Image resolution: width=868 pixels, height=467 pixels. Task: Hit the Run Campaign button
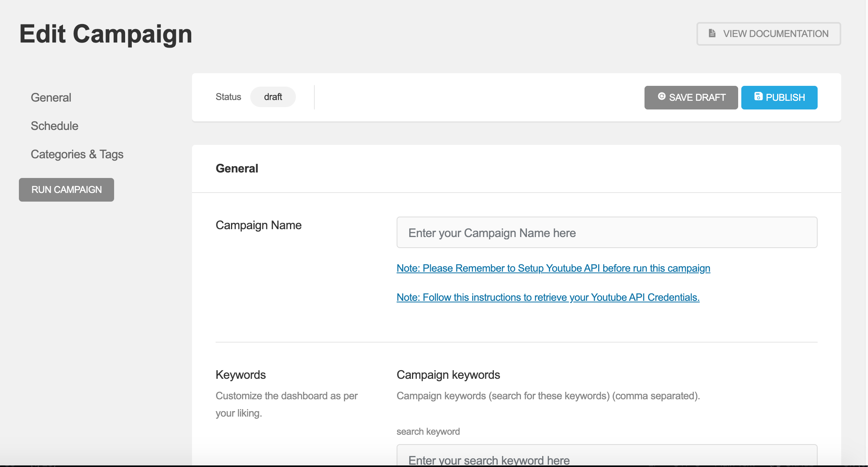point(66,190)
